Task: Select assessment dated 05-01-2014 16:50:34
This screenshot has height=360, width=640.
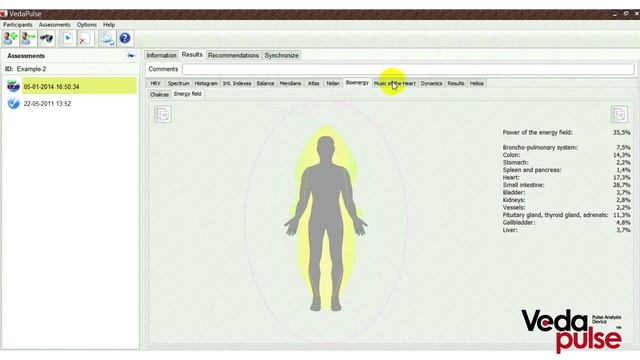Action: [x=79, y=87]
